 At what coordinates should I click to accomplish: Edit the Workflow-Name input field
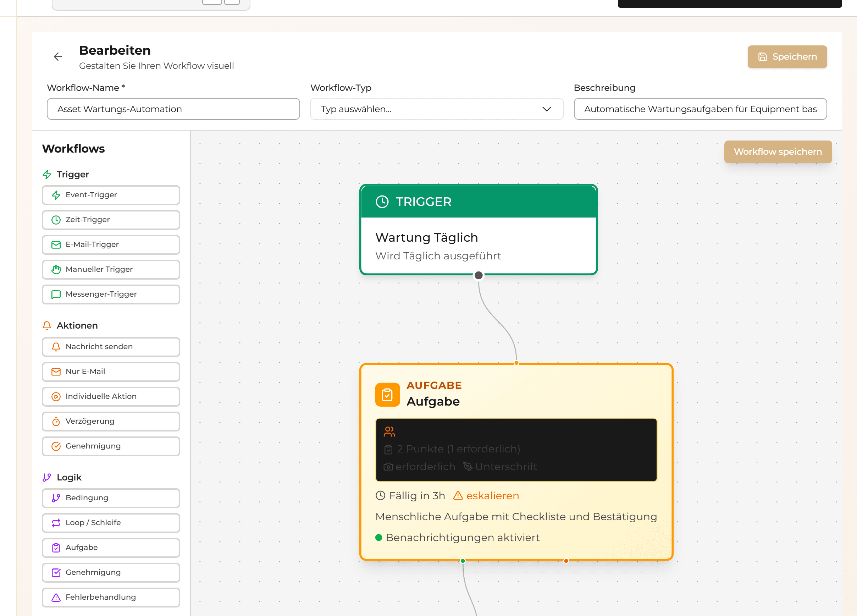[x=173, y=109]
